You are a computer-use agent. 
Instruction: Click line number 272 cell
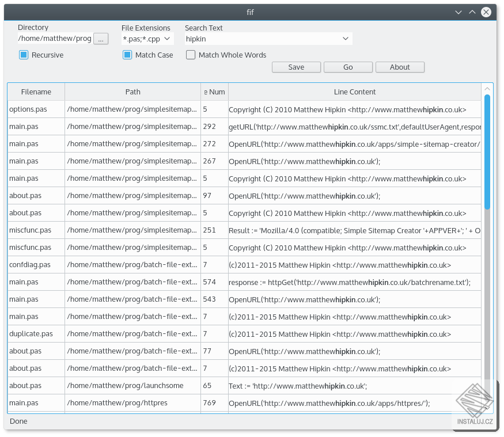(214, 144)
